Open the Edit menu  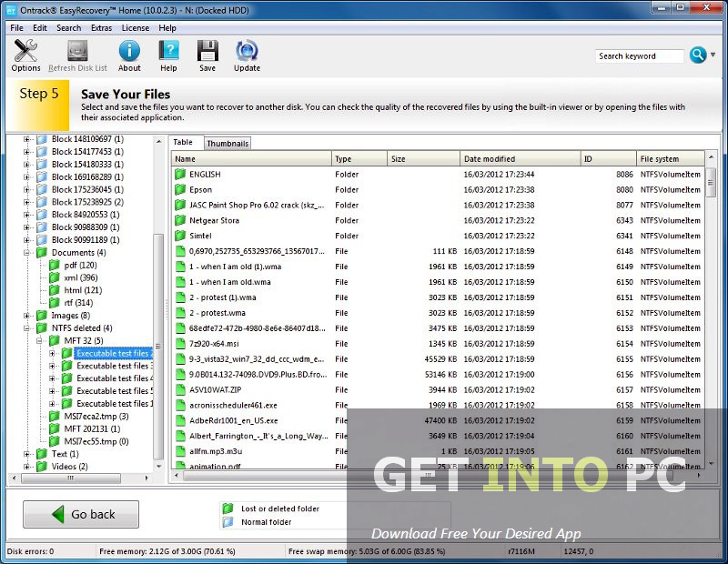(40, 28)
